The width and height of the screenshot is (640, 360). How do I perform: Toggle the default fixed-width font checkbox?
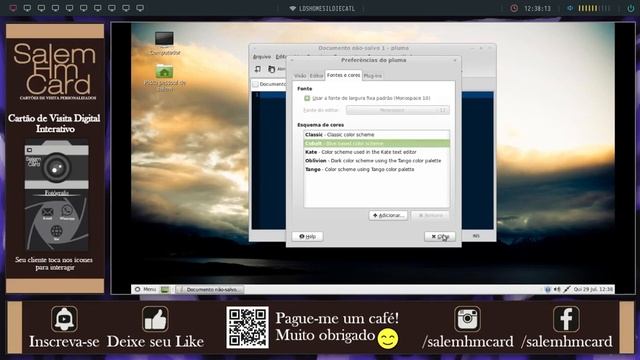tap(307, 98)
